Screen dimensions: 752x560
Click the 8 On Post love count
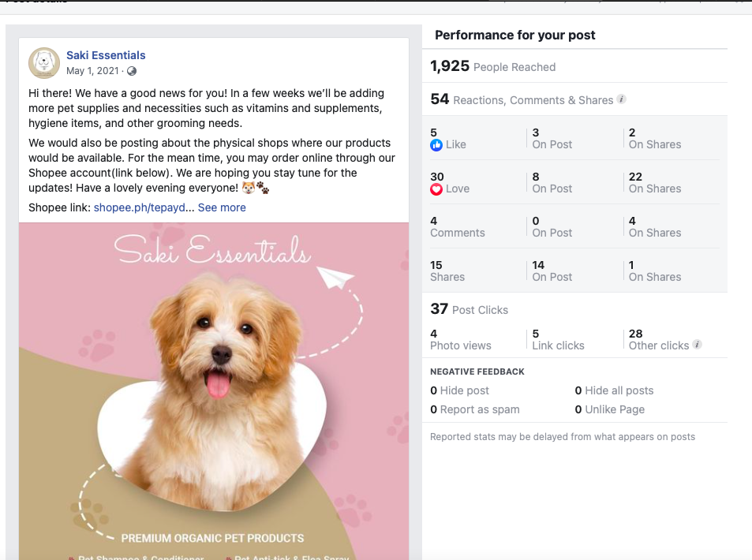pyautogui.click(x=552, y=183)
